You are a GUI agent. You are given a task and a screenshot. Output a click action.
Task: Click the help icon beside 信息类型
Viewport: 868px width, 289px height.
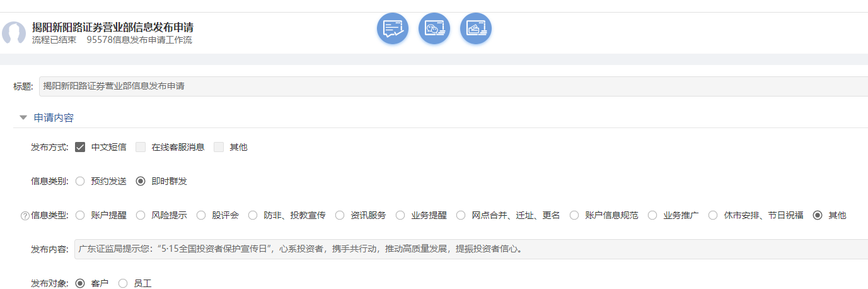(25, 216)
